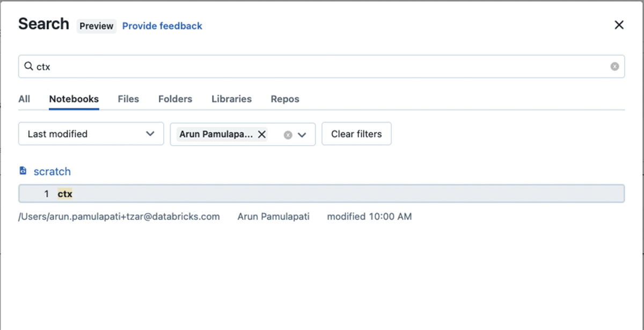Switch to the All tab

24,99
